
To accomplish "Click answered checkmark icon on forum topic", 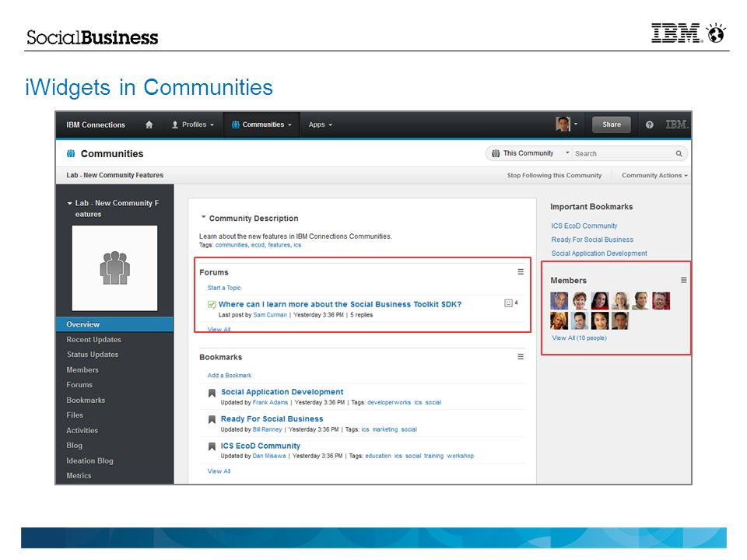I will [x=212, y=305].
